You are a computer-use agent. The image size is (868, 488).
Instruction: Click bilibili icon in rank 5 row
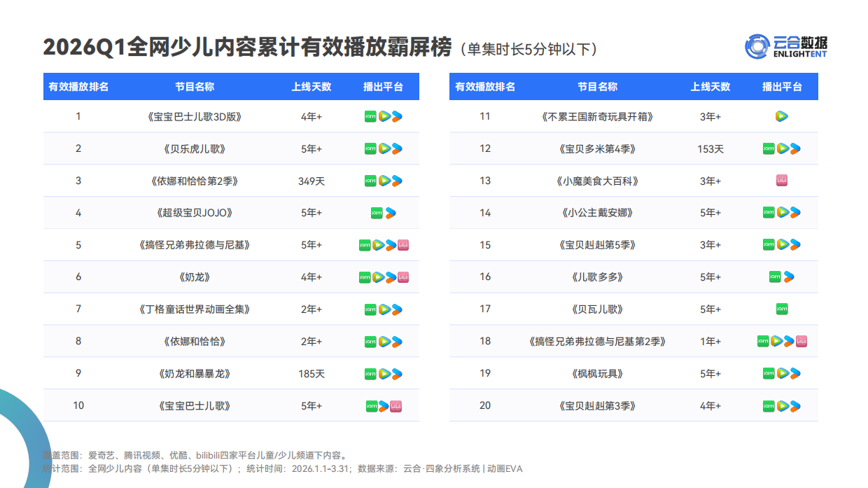click(403, 245)
